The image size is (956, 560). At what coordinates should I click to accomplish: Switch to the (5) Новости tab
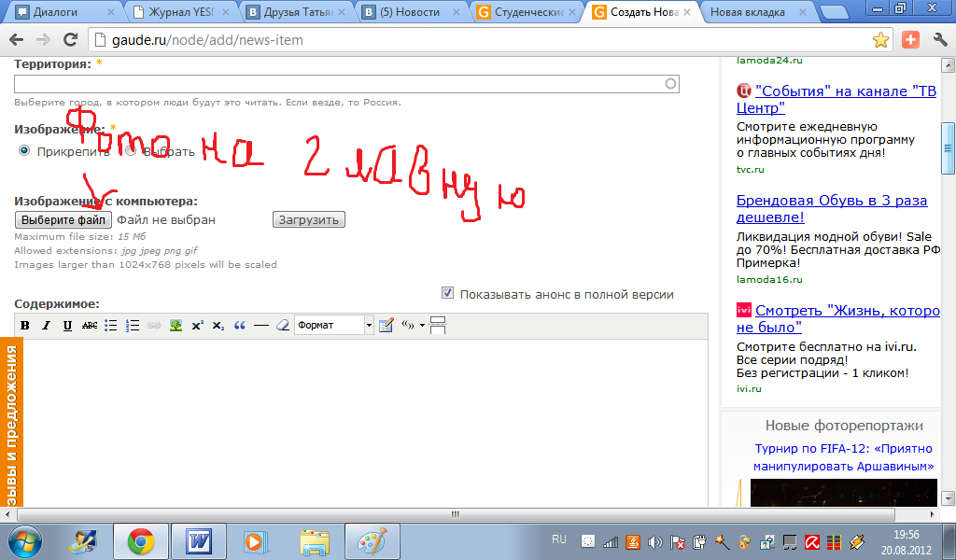point(411,11)
